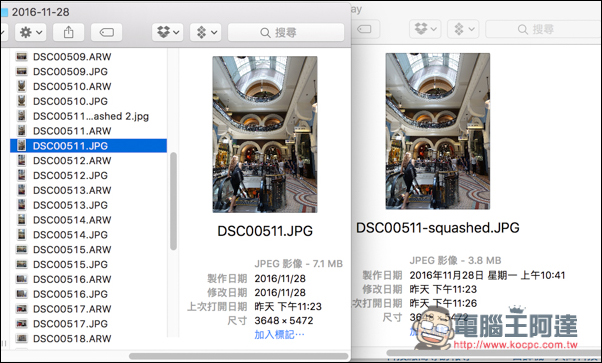Open the second Dropbox-style sync menu

click(x=205, y=32)
